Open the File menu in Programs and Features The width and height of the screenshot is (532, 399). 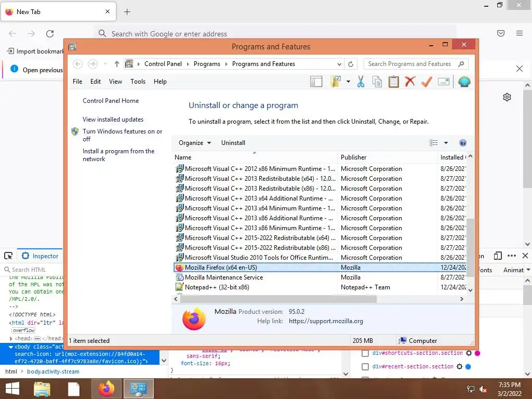[77, 82]
